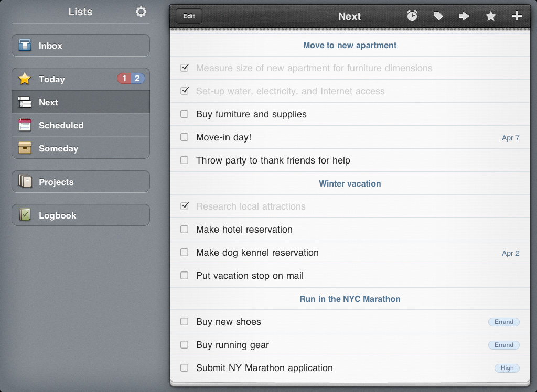
Task: Click Errand tag on Buy running gear
Action: (504, 345)
